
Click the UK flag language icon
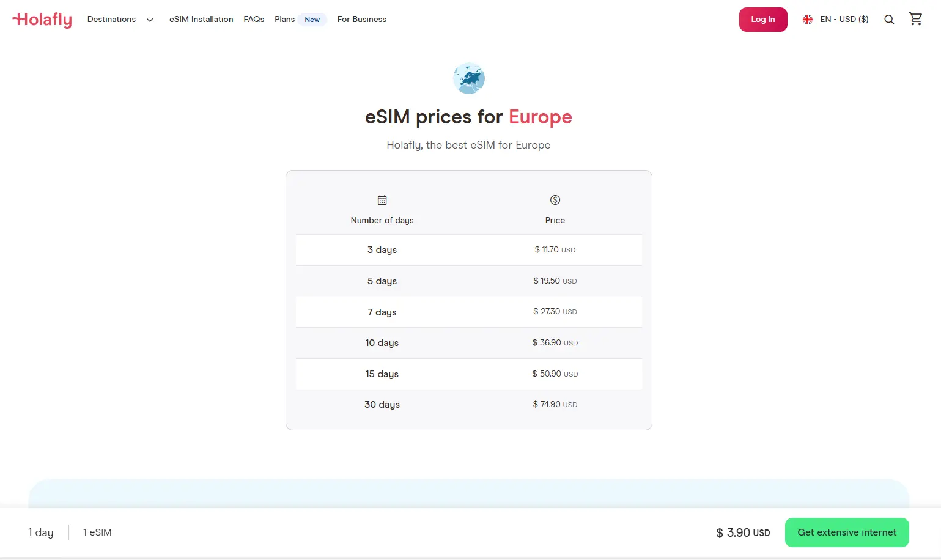point(808,19)
